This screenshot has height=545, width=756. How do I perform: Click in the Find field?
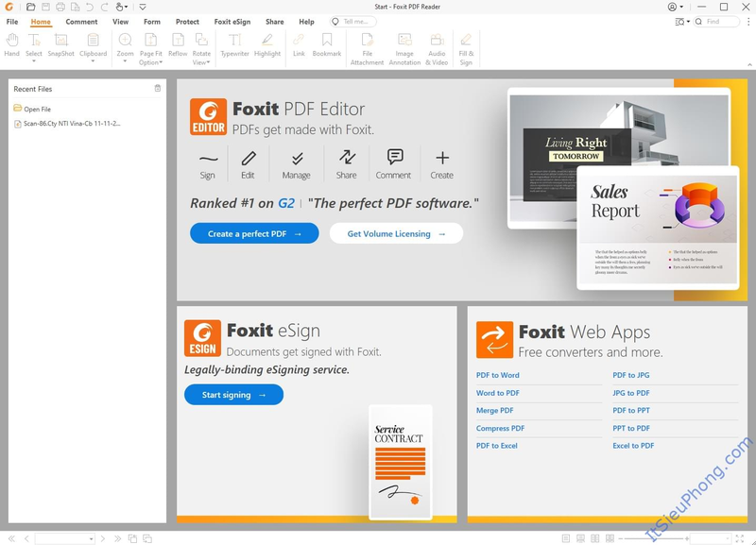717,22
